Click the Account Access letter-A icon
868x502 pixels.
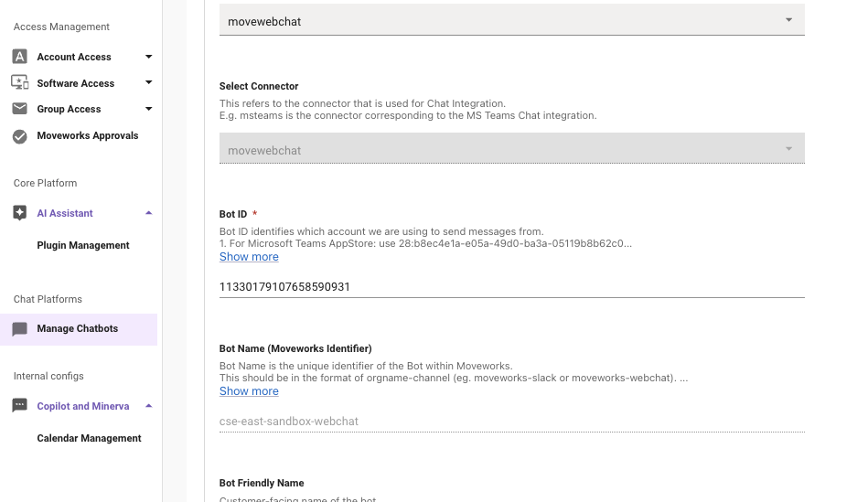19,57
